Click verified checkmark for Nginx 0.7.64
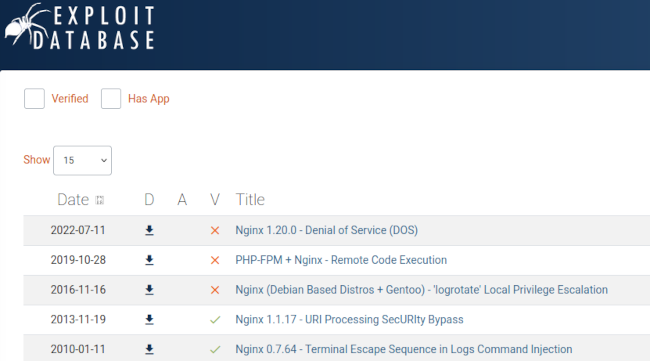Screen dimensions: 650x361 coord(215,350)
